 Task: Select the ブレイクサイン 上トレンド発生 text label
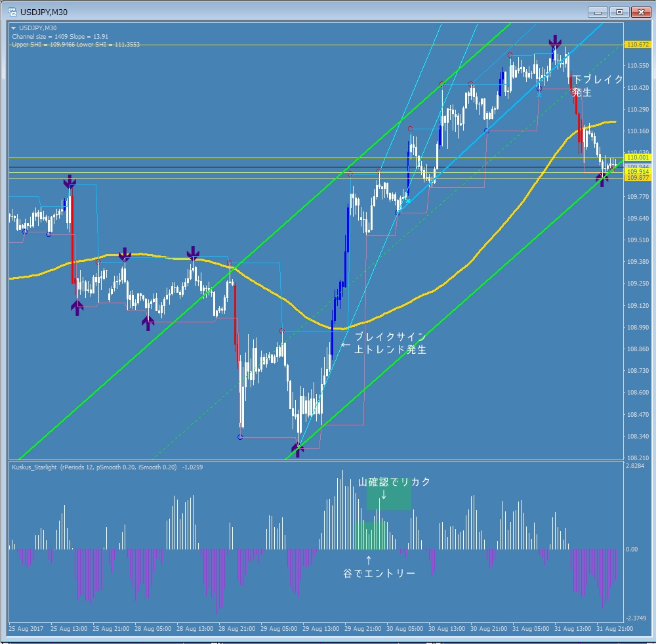coord(390,343)
